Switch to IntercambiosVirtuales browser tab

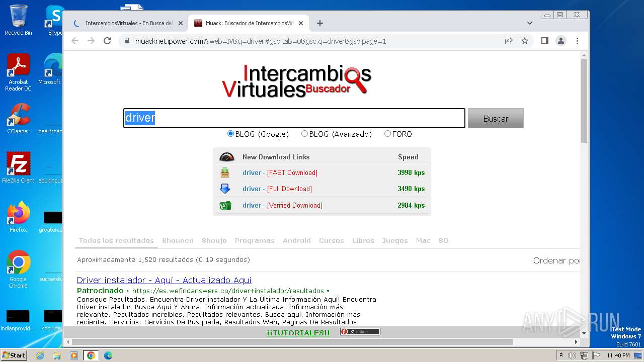pos(129,23)
